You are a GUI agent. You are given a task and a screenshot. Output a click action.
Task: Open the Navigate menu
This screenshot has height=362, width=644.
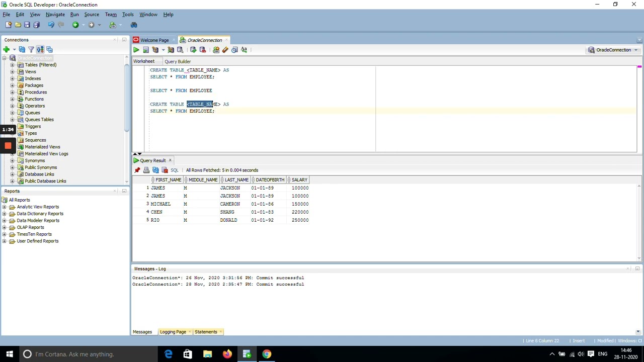point(55,15)
